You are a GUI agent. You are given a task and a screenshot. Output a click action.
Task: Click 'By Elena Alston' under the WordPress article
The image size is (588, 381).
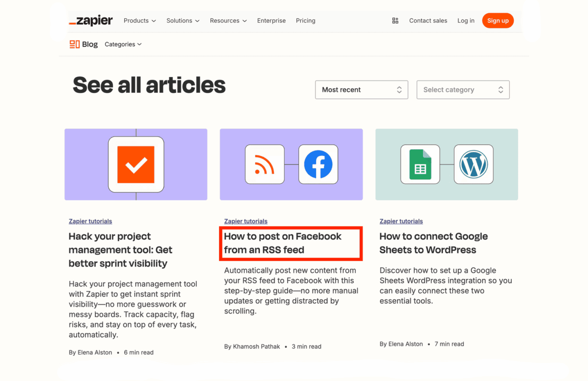(x=401, y=344)
